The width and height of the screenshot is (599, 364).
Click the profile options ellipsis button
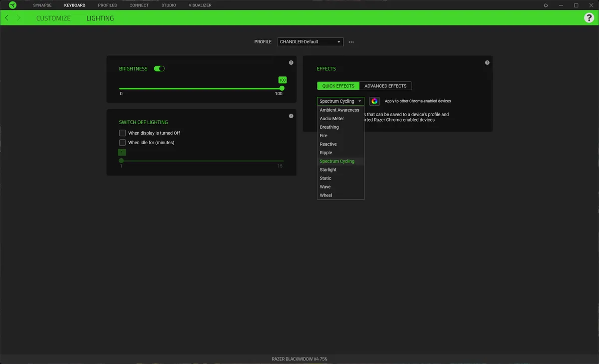coord(351,42)
